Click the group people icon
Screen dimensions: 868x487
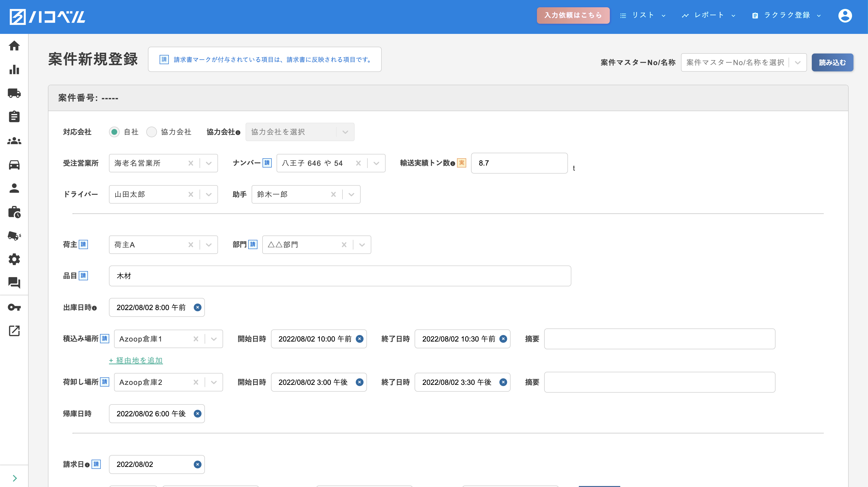click(x=14, y=141)
